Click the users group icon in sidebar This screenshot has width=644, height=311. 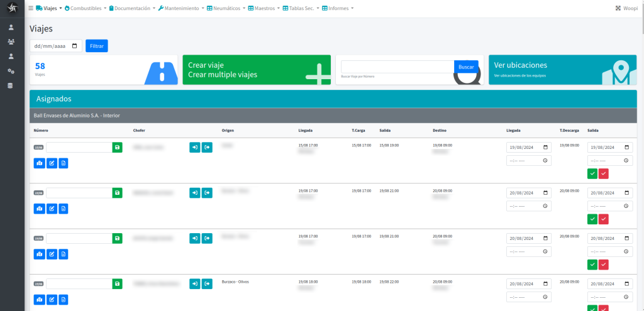(x=11, y=42)
